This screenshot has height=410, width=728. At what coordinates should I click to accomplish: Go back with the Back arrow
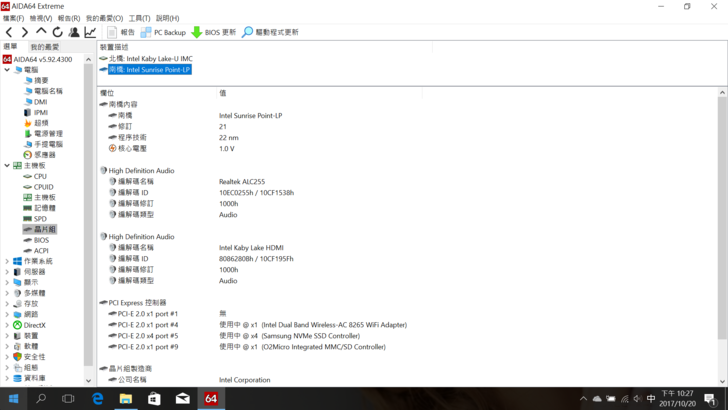point(9,32)
